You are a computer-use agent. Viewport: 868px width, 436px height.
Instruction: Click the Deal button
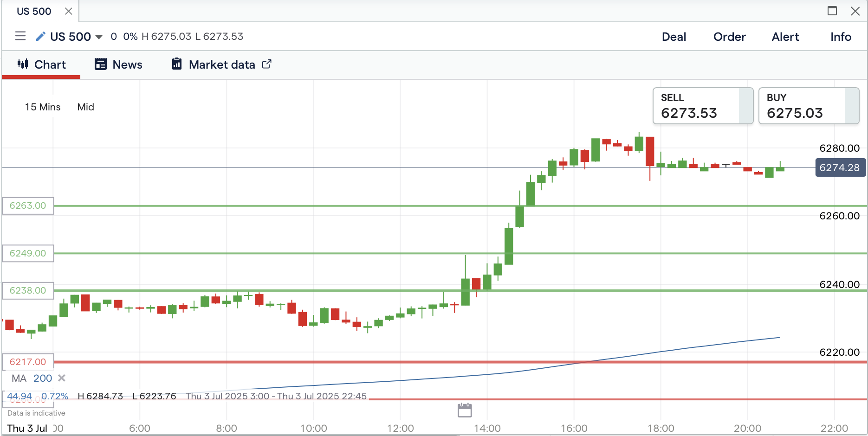(674, 37)
